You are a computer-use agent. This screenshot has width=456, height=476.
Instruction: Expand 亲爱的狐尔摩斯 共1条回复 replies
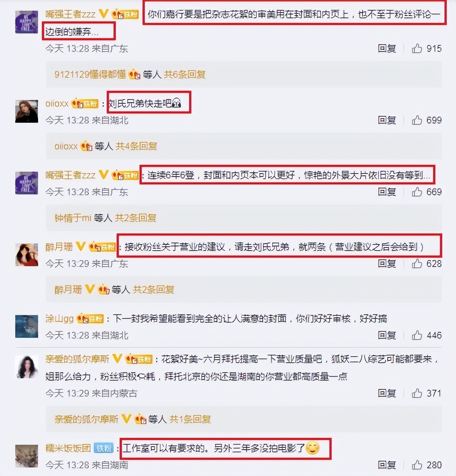pyautogui.click(x=190, y=419)
